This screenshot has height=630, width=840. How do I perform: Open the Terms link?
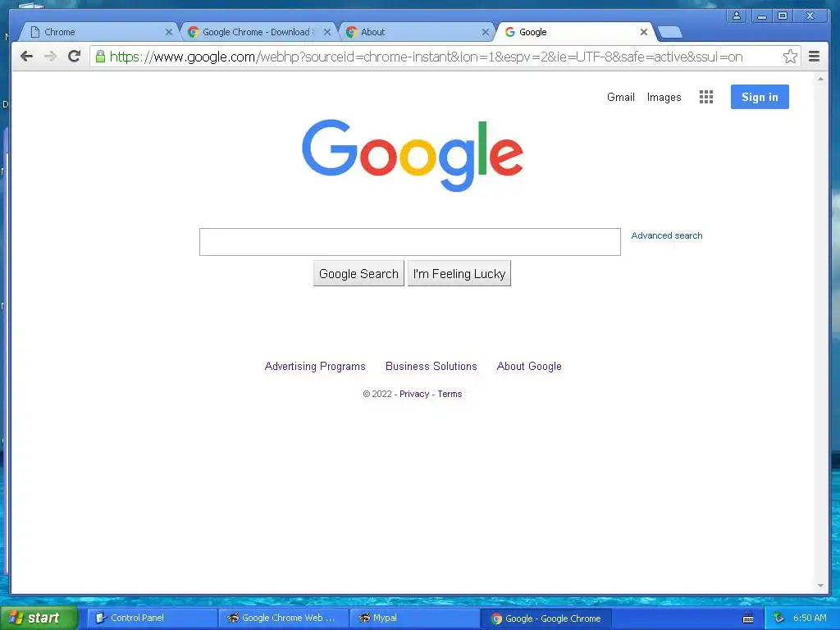pos(450,394)
